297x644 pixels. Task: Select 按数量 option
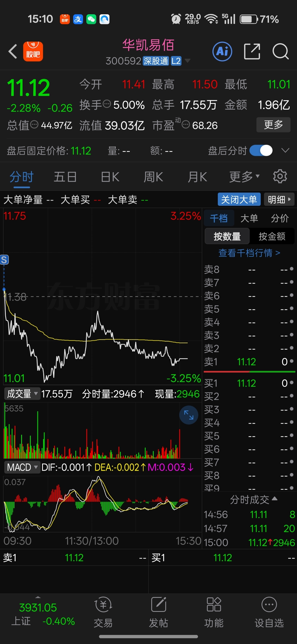point(227,236)
